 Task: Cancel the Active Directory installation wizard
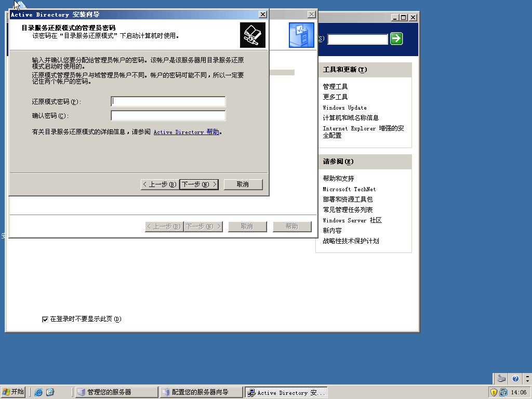pos(243,184)
